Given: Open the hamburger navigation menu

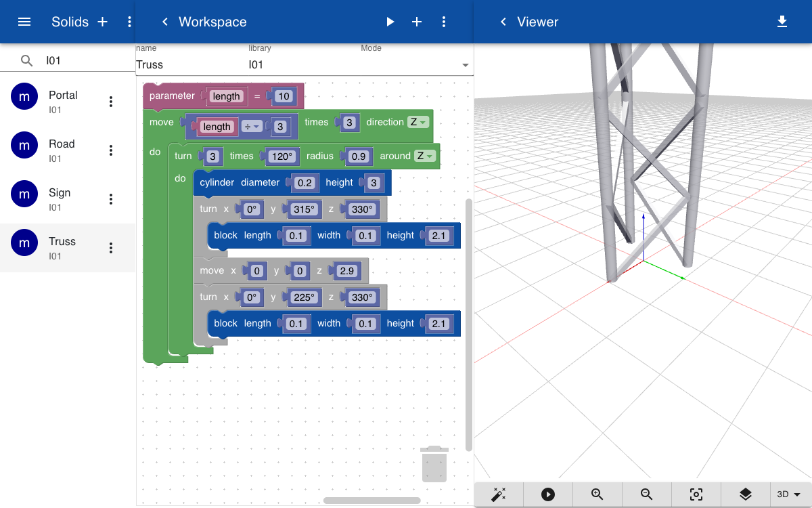Looking at the screenshot, I should click(x=24, y=22).
